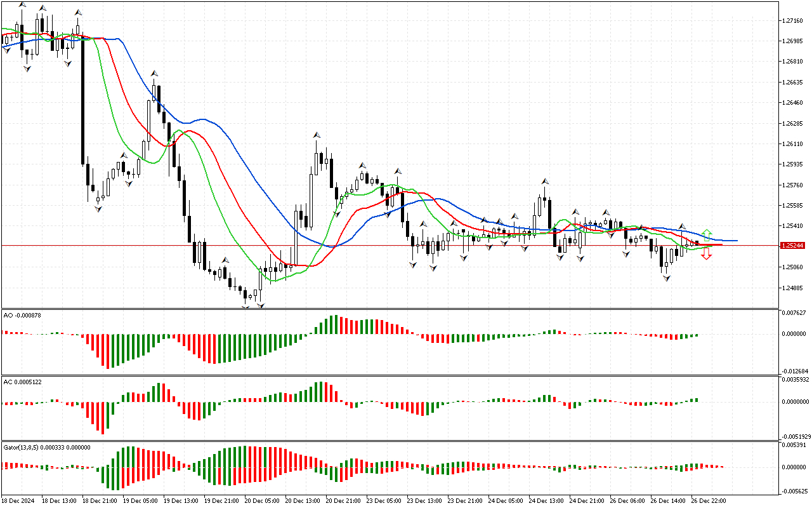Select the 1.25585 price axis label
812x508 pixels.
pyautogui.click(x=793, y=205)
